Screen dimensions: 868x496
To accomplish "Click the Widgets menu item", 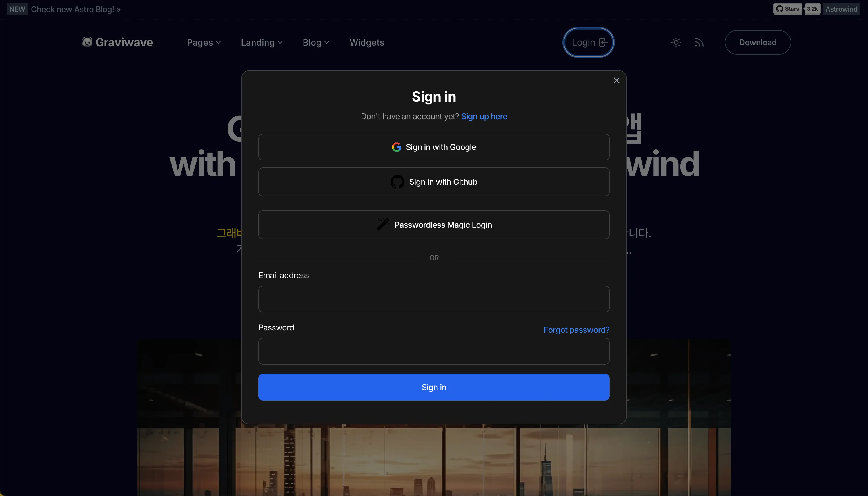I will (367, 42).
